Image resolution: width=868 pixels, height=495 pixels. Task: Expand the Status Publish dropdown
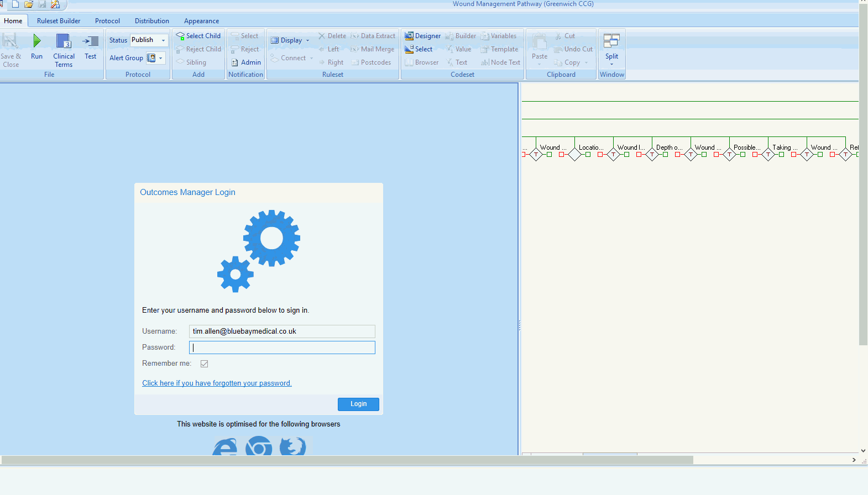point(163,40)
